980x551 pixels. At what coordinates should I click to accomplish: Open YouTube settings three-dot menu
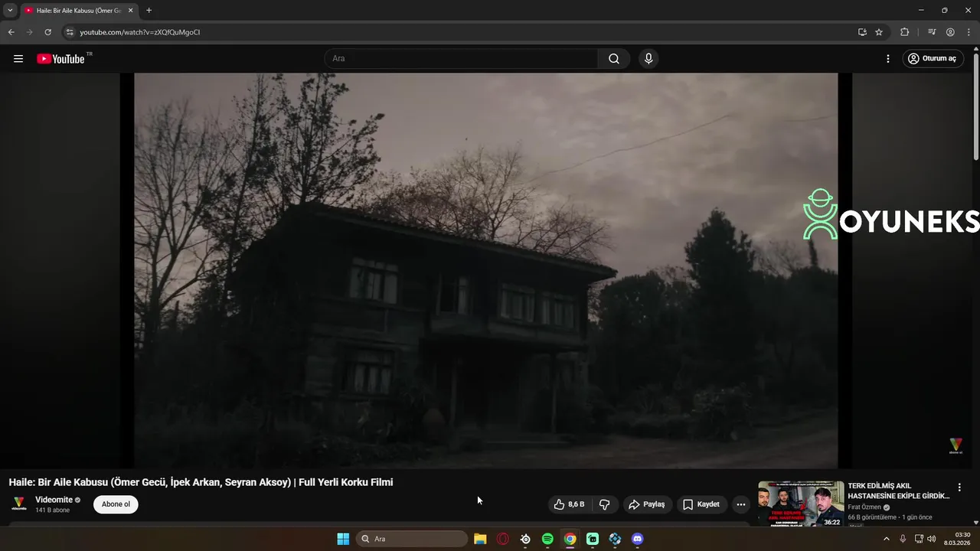[888, 59]
